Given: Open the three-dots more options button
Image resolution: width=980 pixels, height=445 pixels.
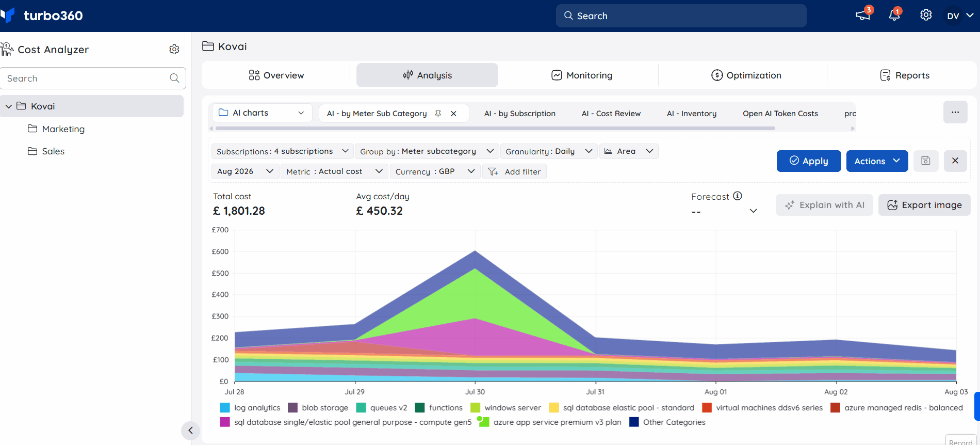Looking at the screenshot, I should tap(955, 112).
